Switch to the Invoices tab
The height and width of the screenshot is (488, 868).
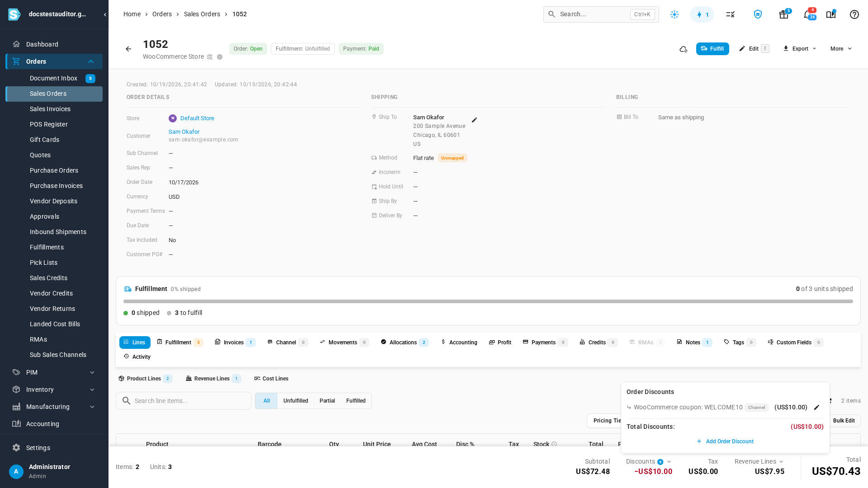pyautogui.click(x=235, y=343)
